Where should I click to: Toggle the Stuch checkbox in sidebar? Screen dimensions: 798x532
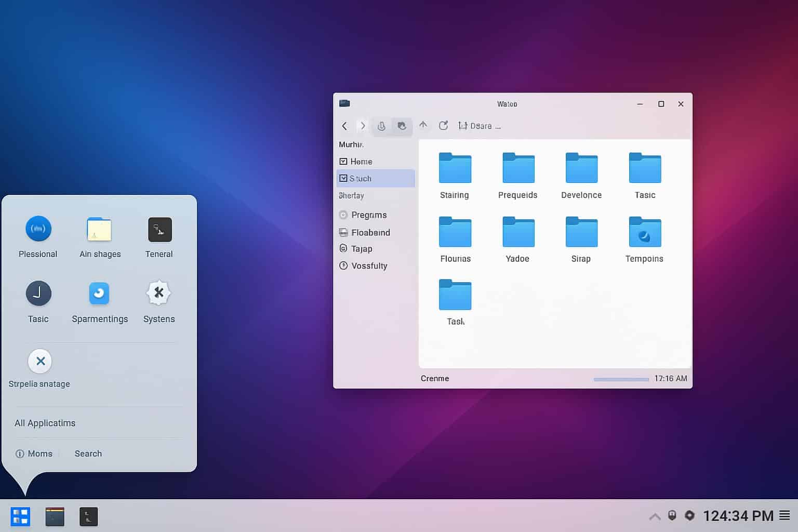tap(343, 178)
